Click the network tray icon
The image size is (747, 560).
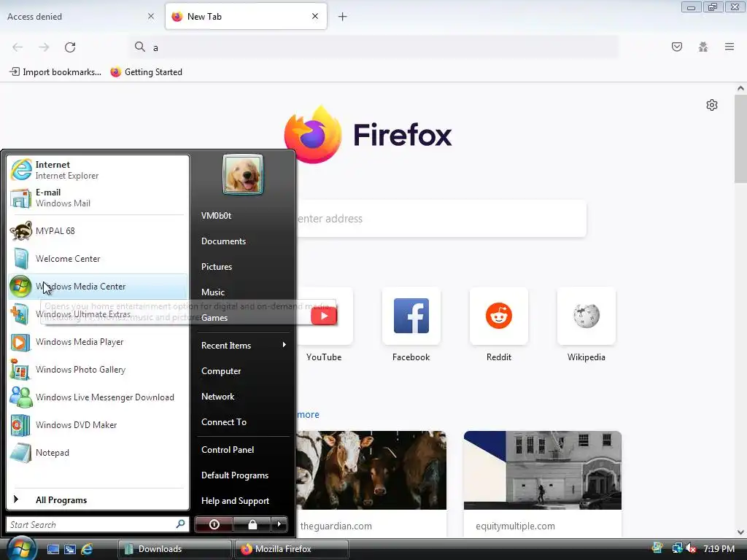pos(676,548)
